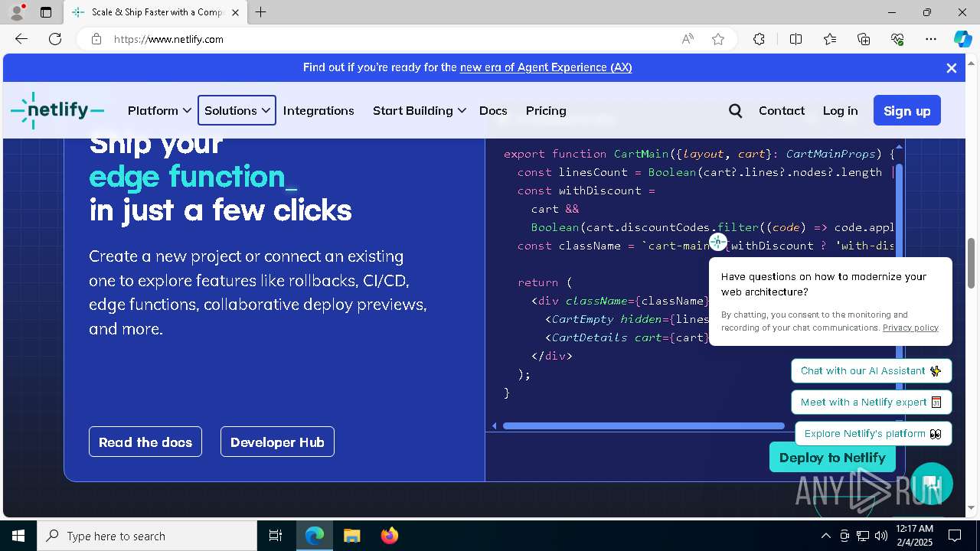Launch Firefox from taskbar
The image size is (980, 551).
pos(389,536)
